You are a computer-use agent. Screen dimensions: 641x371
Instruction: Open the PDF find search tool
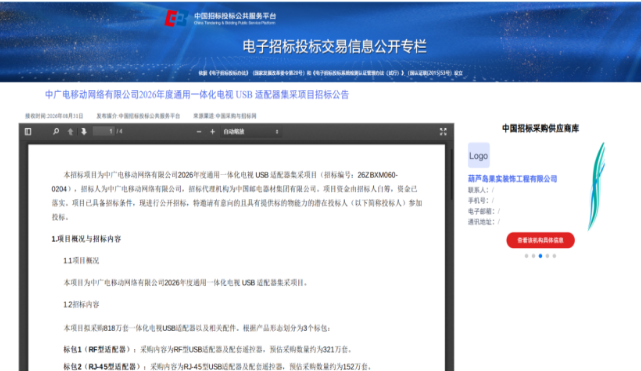(x=56, y=132)
